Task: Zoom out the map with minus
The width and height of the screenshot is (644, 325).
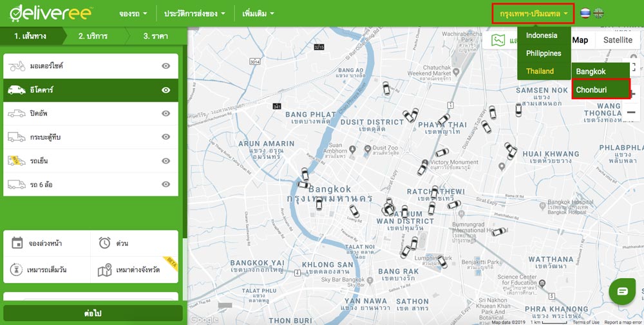Action: coord(632,113)
